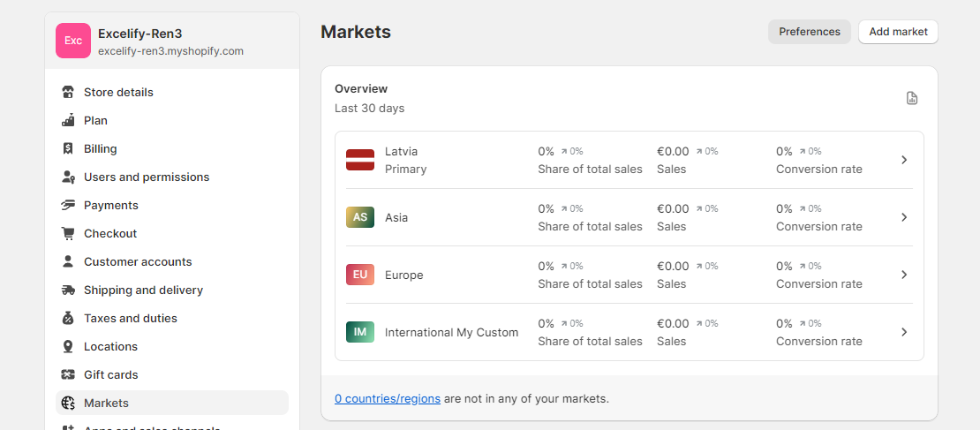Select Customer accounts in the sidebar
The width and height of the screenshot is (980, 430).
click(138, 262)
